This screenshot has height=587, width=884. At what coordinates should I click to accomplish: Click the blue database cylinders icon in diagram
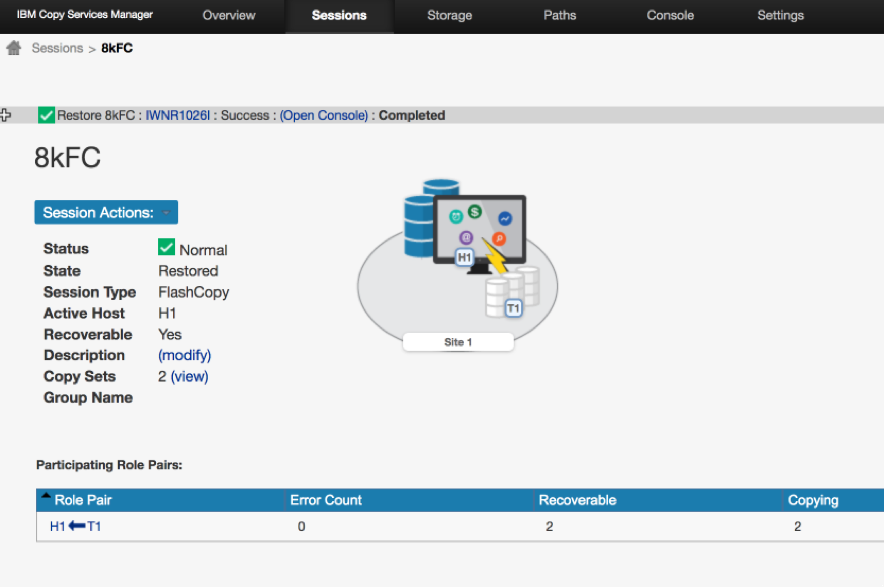(424, 218)
